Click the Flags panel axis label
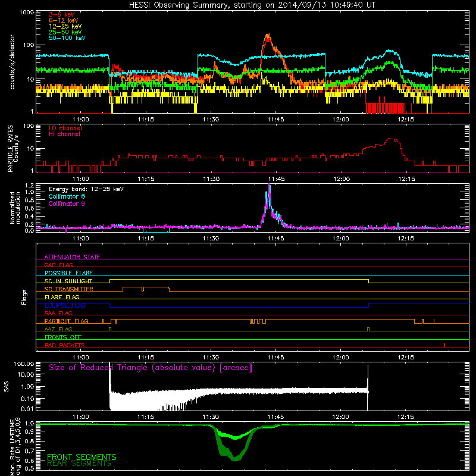This screenshot has height=476, width=476. (24, 297)
